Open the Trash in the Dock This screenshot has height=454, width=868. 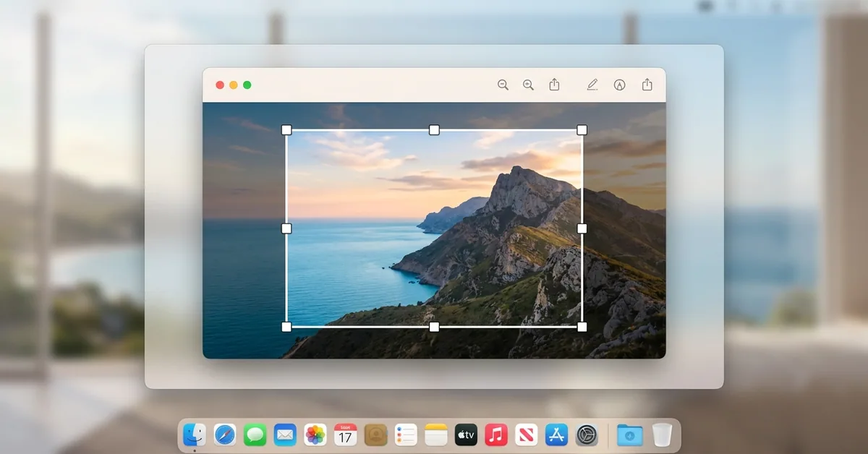point(662,434)
